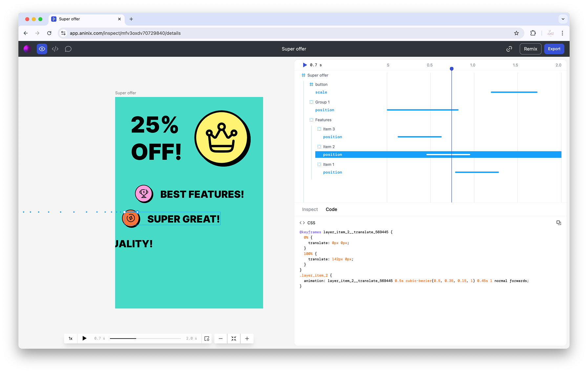This screenshot has width=588, height=373.
Task: Click the timeline playhead marker
Action: 451,69
